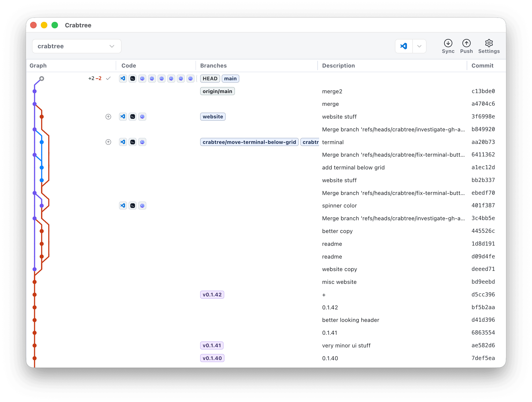
Task: Select the main branch tag
Action: (x=230, y=78)
